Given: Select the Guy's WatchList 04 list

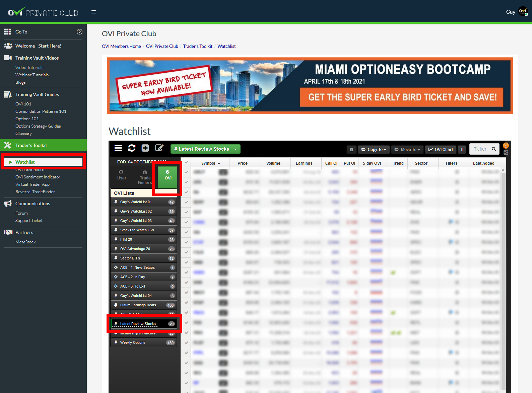Looking at the screenshot, I should 144,296.
